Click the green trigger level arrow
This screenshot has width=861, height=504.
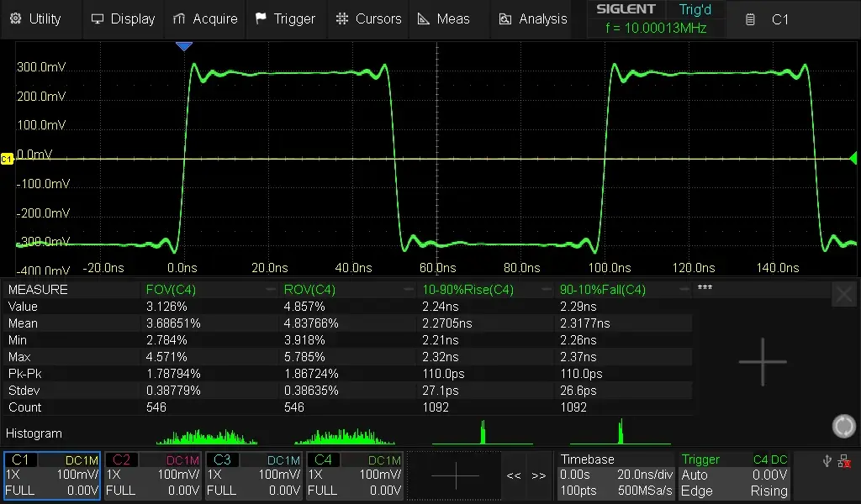tap(852, 158)
